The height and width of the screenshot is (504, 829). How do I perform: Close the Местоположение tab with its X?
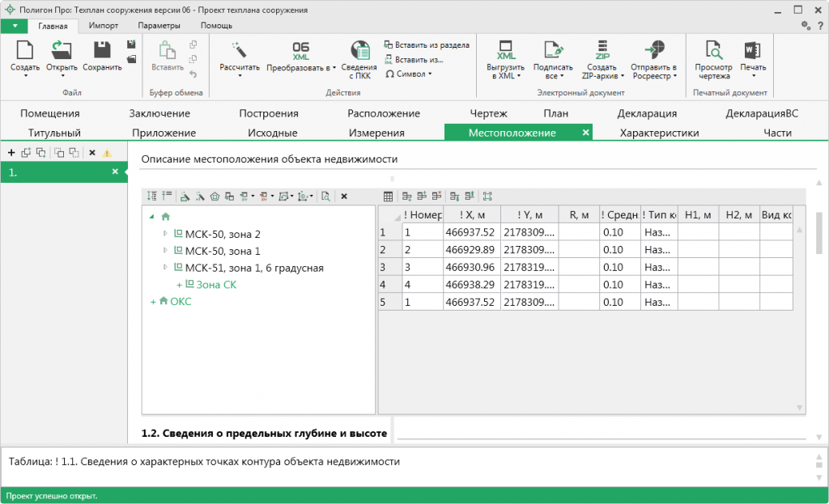585,133
